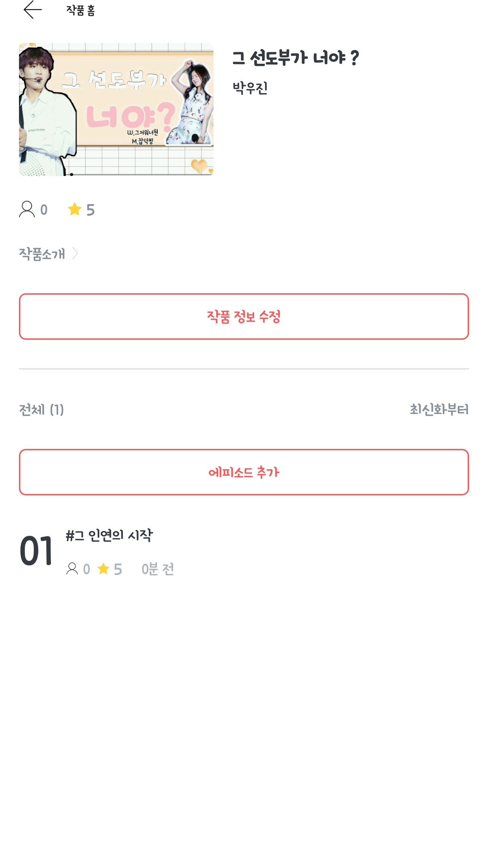Screen dimensions: 488x868
Task: Open 작품소개 introduction text
Action: 42,254
